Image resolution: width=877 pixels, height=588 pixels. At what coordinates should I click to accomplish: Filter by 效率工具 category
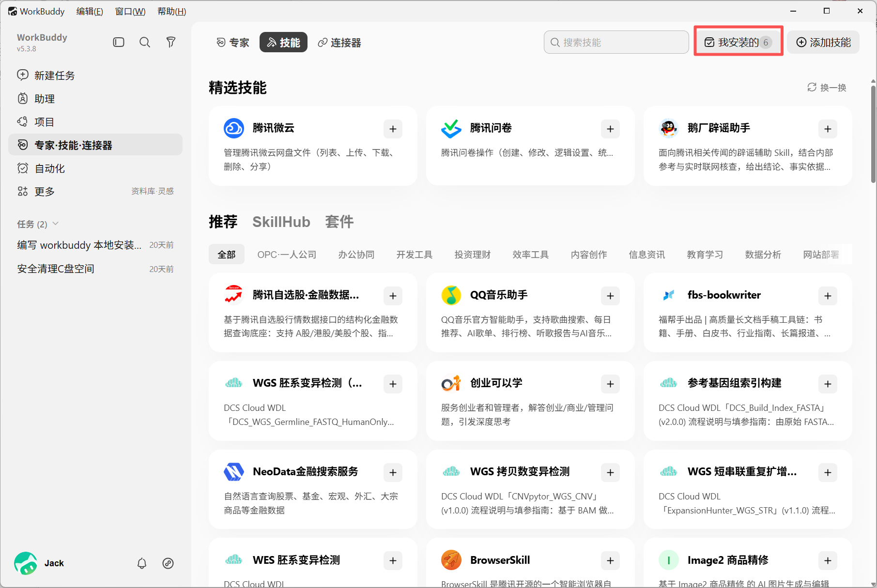pos(531,254)
